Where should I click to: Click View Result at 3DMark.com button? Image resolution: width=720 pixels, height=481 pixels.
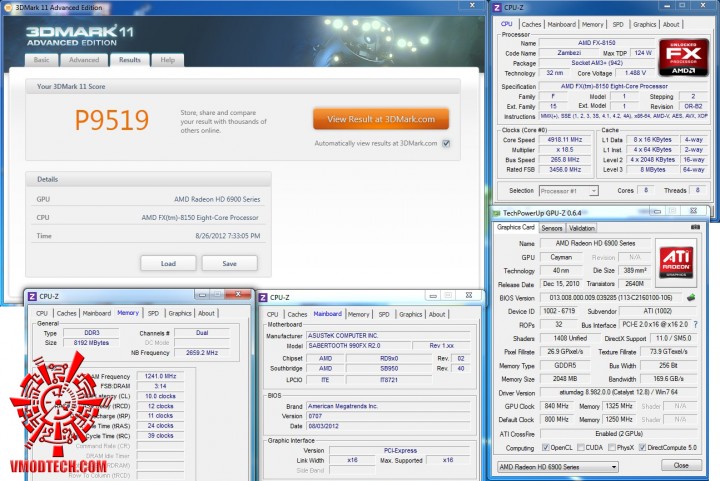[x=381, y=119]
